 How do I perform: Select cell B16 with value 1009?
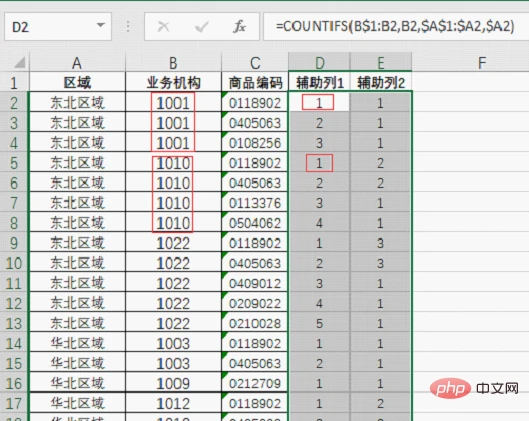173,383
